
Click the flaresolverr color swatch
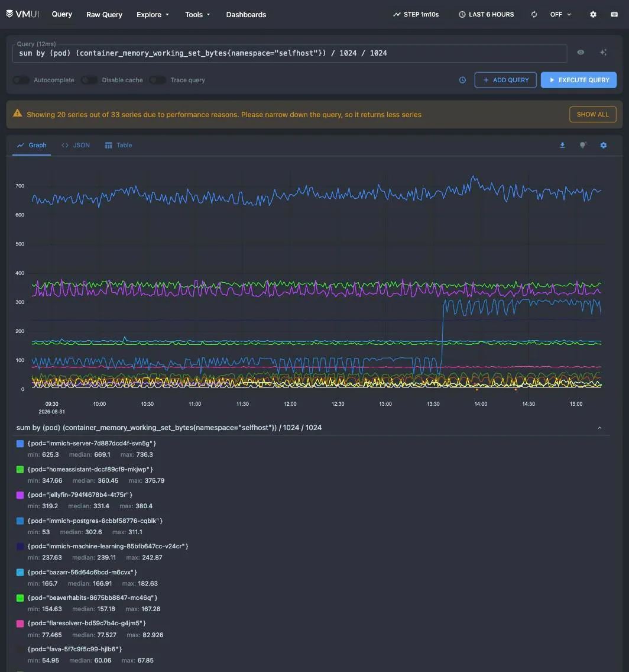click(20, 623)
